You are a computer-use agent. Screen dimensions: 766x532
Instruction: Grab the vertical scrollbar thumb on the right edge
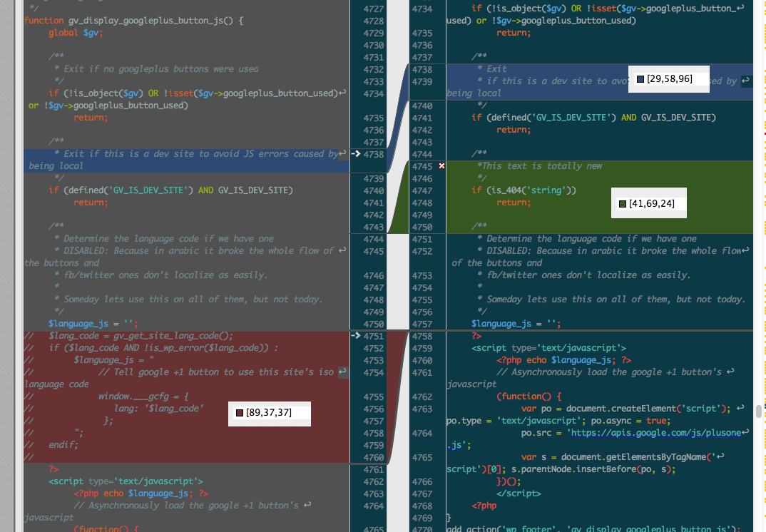coord(759,411)
